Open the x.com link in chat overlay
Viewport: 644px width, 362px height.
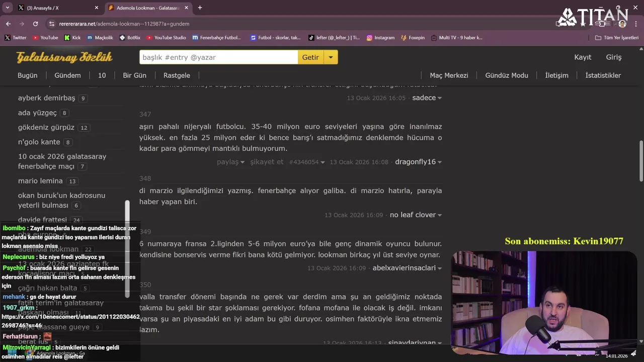click(x=70, y=321)
